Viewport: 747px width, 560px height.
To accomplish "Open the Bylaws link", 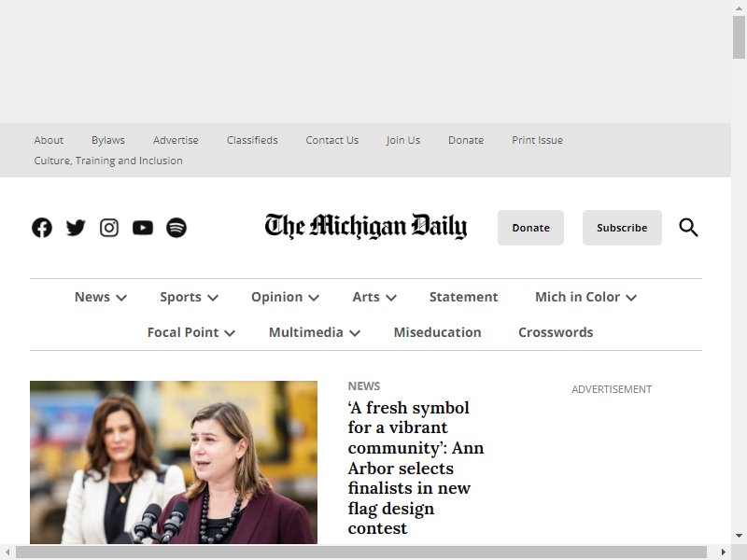I will pyautogui.click(x=108, y=140).
